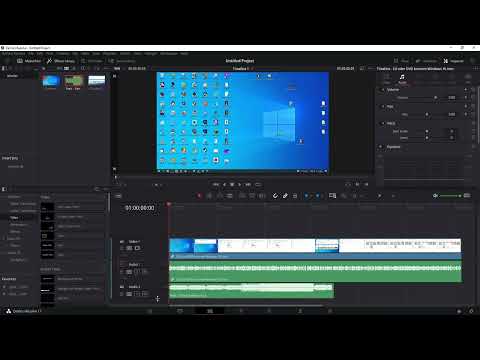Select Video Transitions in Toolbox tree

pyautogui.click(x=23, y=204)
